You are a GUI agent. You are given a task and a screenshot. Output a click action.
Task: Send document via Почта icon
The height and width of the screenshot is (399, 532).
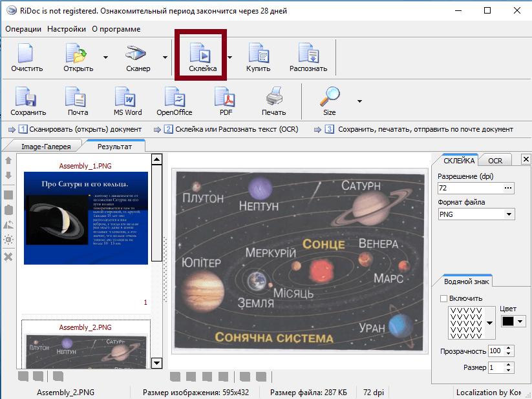pyautogui.click(x=78, y=101)
